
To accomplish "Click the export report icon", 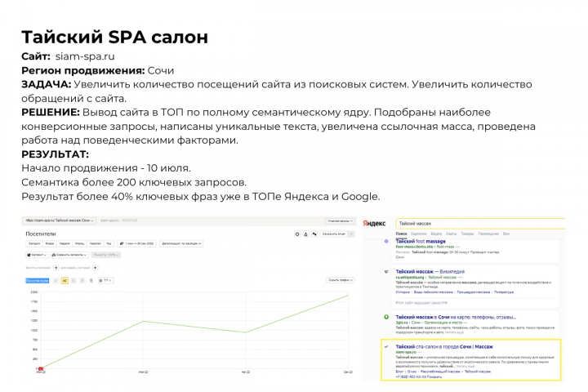I will tap(305, 234).
